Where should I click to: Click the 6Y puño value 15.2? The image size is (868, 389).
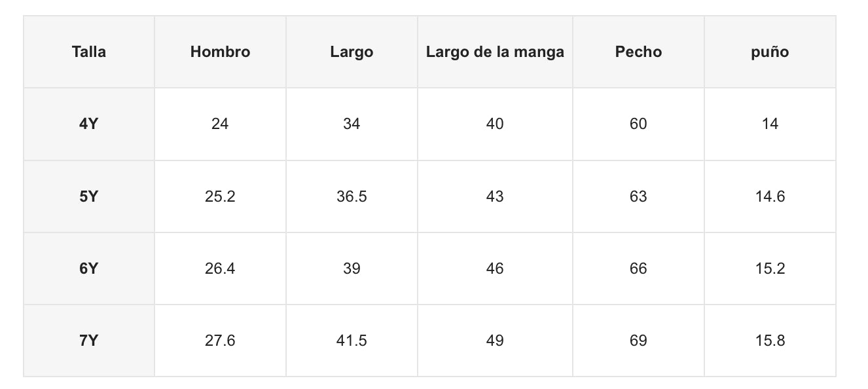770,269
